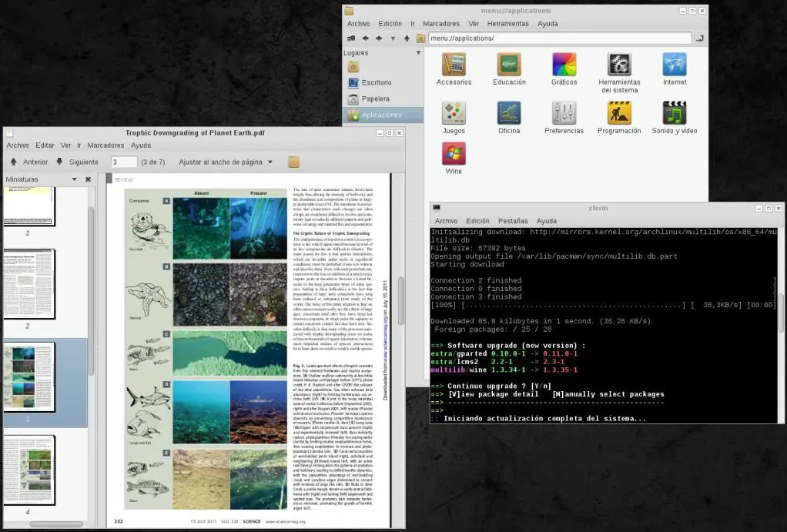
Task: Open Marcadores menu in PDF viewer
Action: click(105, 145)
